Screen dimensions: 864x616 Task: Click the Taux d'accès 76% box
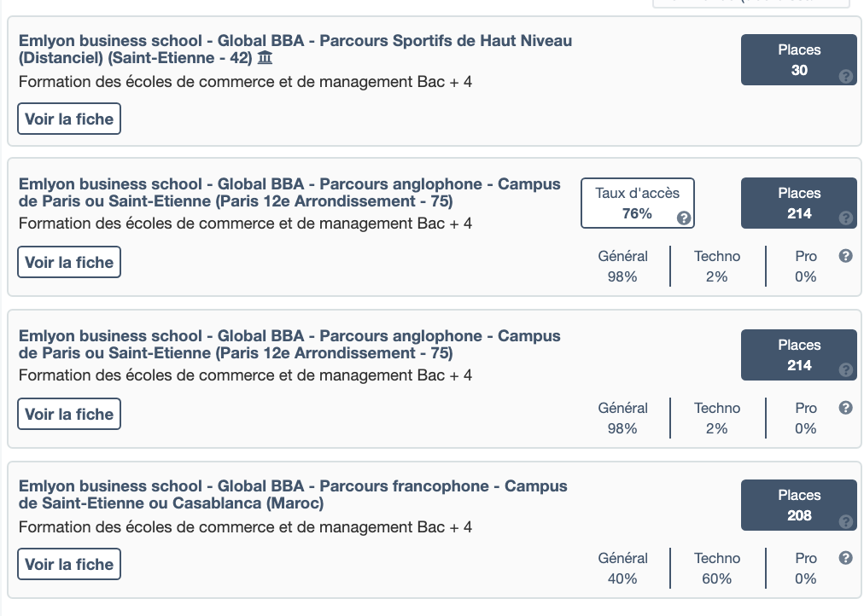[637, 203]
